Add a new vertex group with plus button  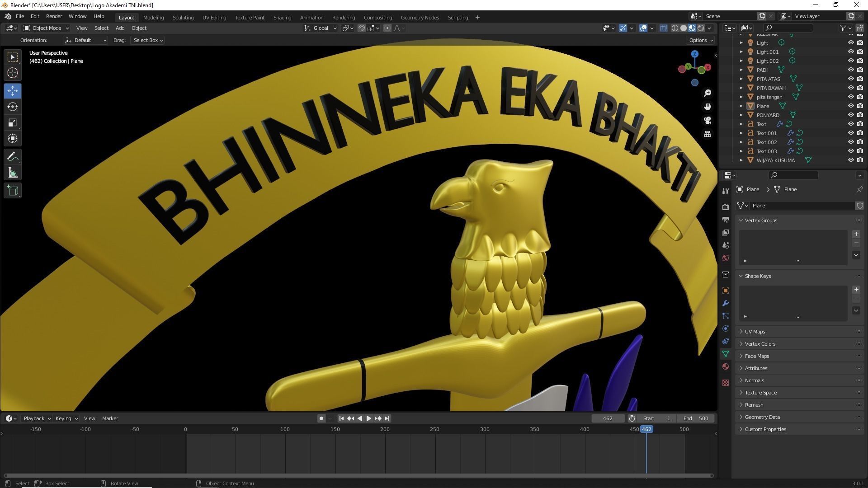(856, 234)
